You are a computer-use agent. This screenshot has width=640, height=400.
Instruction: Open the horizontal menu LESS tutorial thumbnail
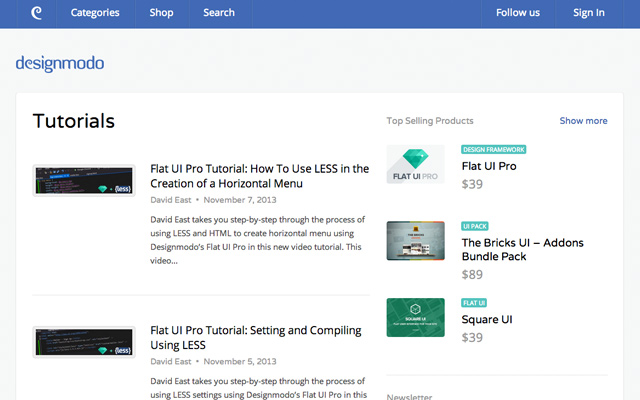[84, 181]
